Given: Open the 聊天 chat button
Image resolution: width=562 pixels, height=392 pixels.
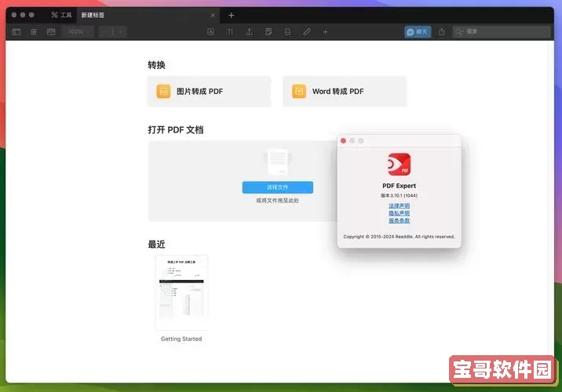Looking at the screenshot, I should [418, 32].
